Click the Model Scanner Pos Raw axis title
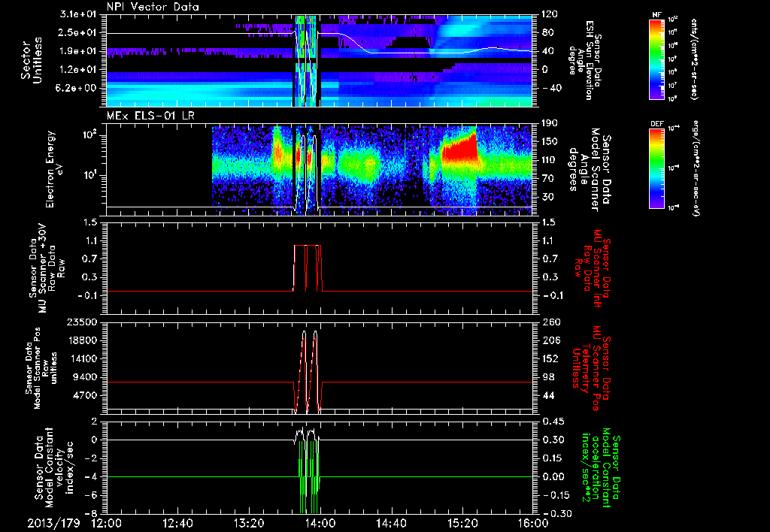Screen dimensions: 770x532 (43, 368)
